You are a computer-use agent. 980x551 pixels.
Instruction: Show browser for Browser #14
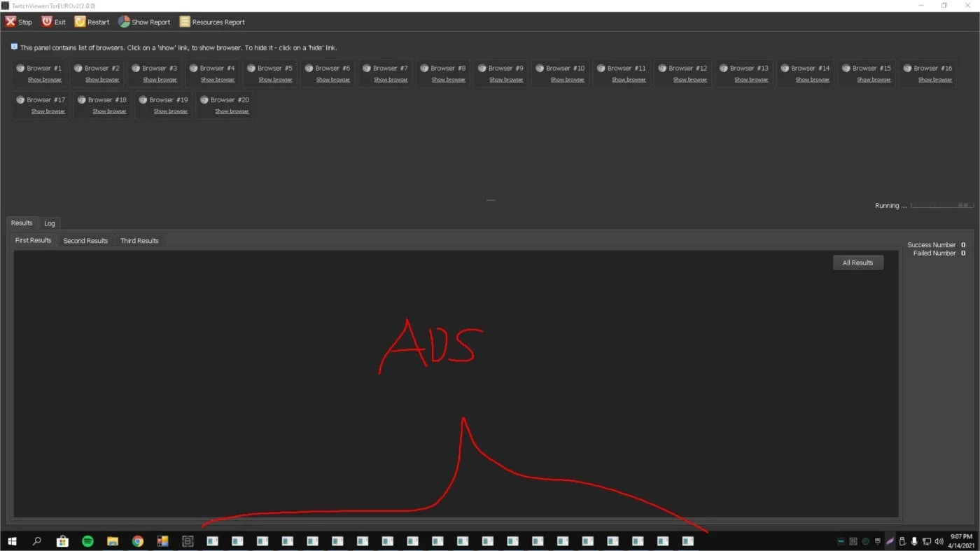[813, 80]
